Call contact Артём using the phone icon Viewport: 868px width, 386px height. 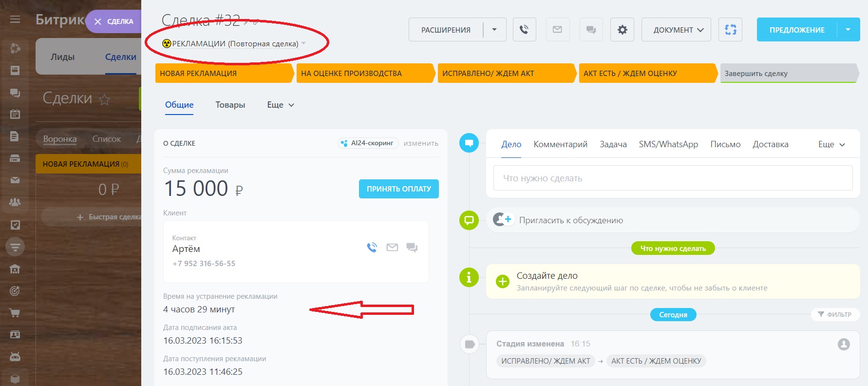372,248
